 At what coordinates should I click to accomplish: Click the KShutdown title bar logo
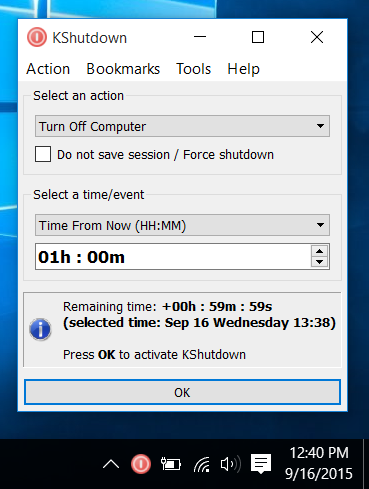point(37,37)
